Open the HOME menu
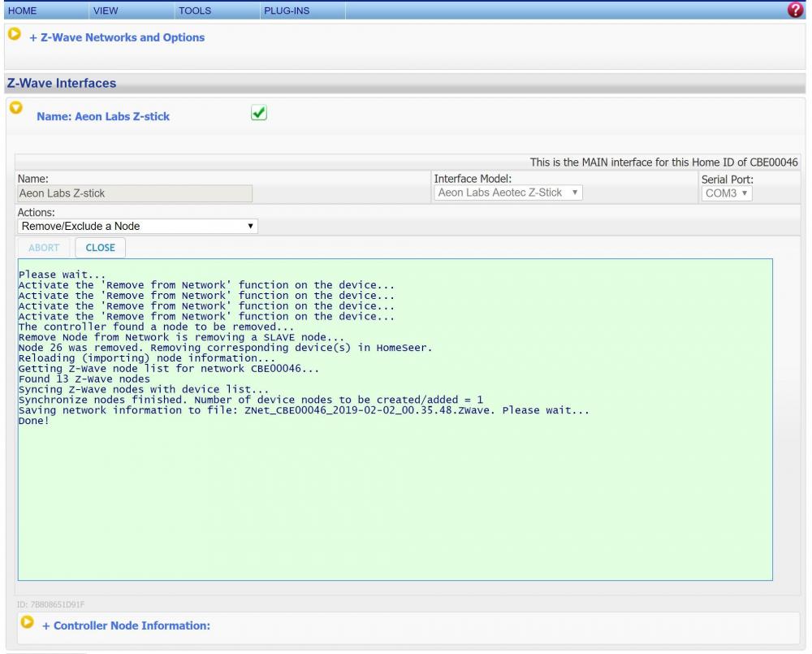The width and height of the screenshot is (812, 654). coord(22,11)
